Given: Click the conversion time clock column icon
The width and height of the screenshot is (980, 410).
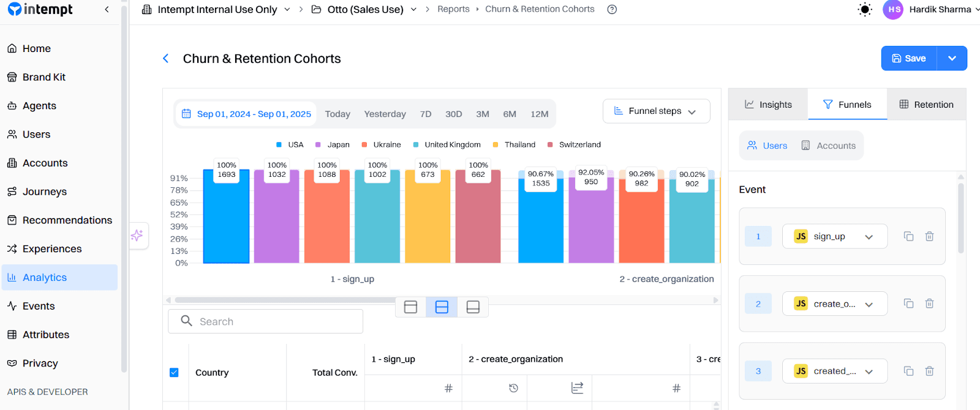Looking at the screenshot, I should pos(513,388).
